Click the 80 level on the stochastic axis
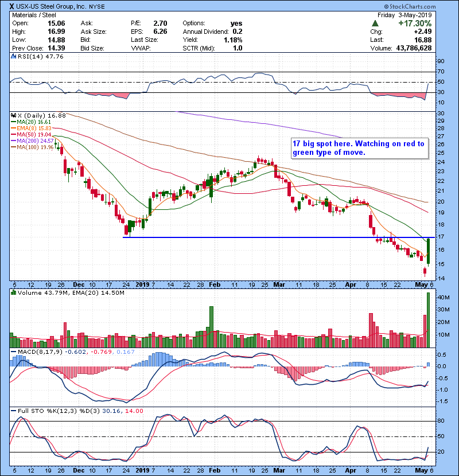The height and width of the screenshot is (476, 459). pyautogui.click(x=441, y=421)
